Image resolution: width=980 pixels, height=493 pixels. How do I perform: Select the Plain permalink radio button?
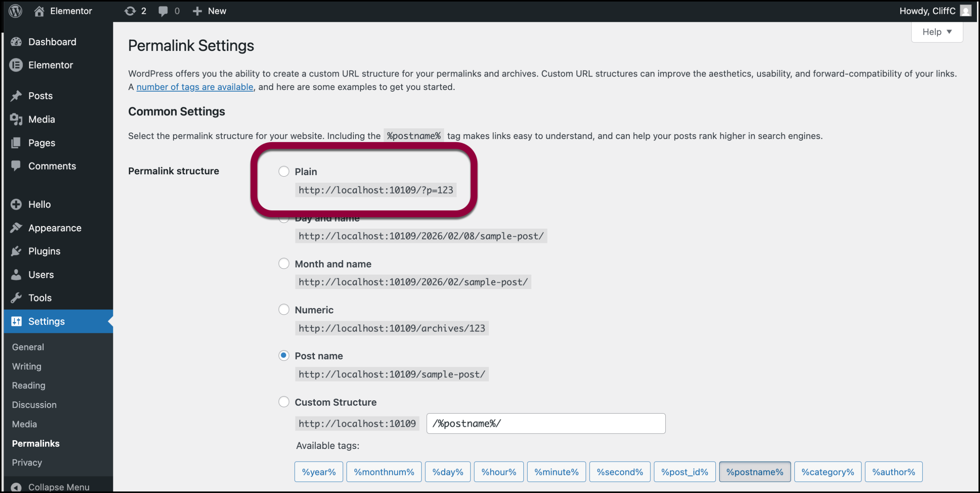(x=284, y=171)
